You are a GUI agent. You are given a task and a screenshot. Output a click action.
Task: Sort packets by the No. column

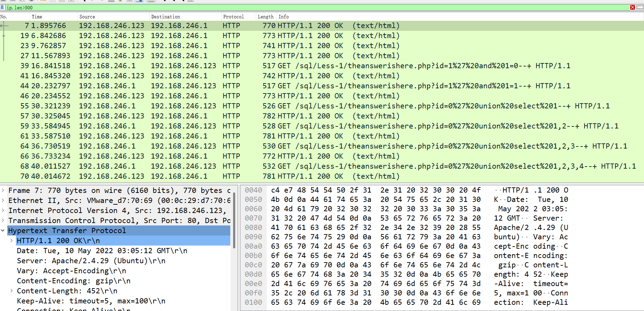tap(15, 17)
